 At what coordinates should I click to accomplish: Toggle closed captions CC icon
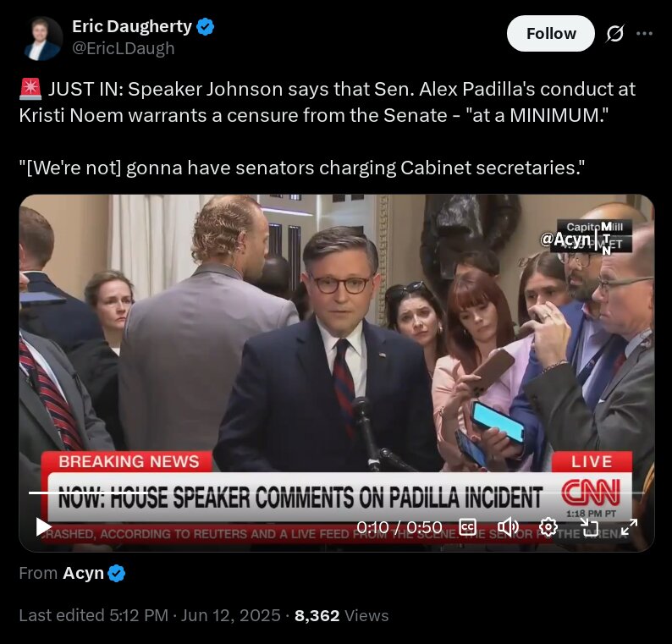[x=467, y=527]
